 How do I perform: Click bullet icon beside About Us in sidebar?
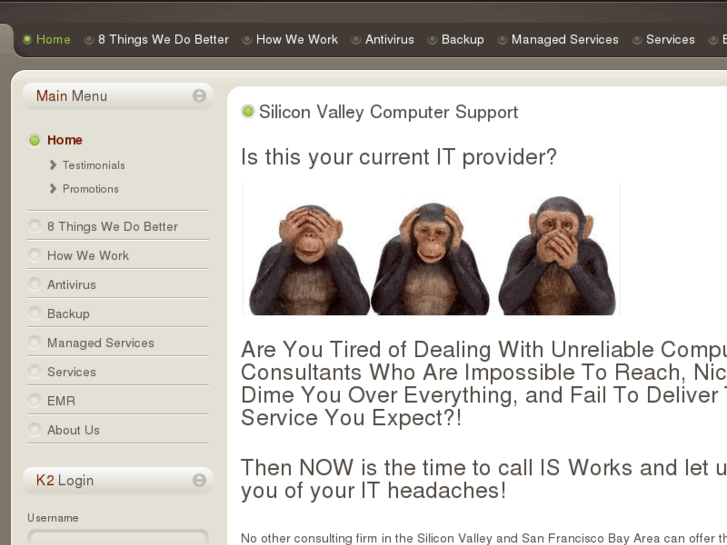[34, 429]
